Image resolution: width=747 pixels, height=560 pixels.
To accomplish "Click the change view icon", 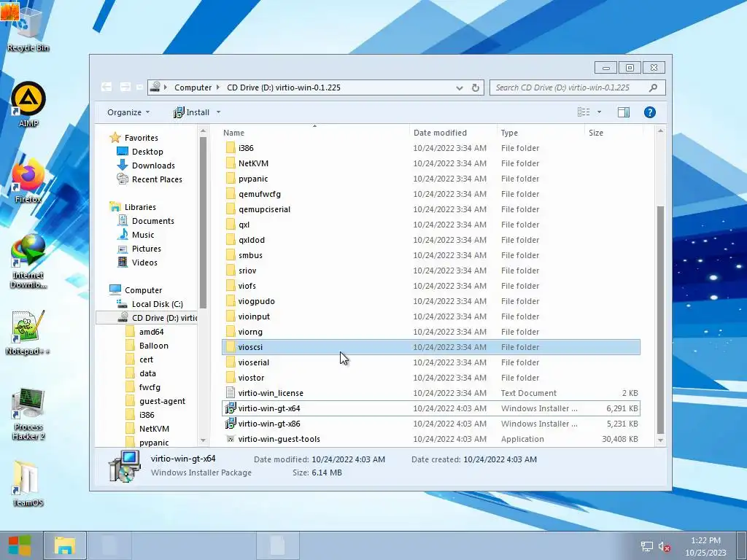I will point(584,112).
